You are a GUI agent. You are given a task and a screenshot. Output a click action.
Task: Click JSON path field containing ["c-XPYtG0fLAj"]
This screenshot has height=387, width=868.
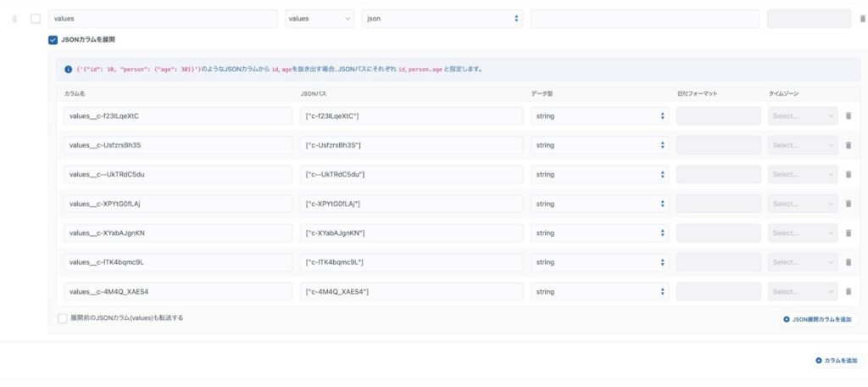411,204
